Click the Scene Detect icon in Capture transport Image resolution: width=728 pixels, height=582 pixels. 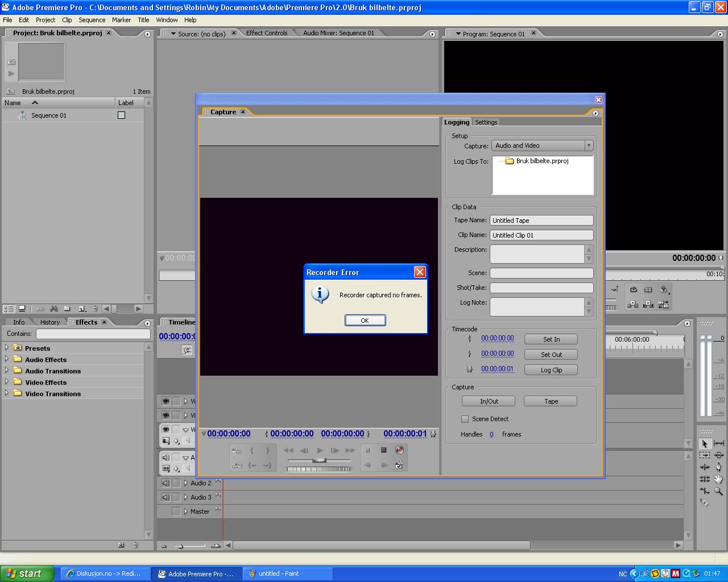[399, 465]
